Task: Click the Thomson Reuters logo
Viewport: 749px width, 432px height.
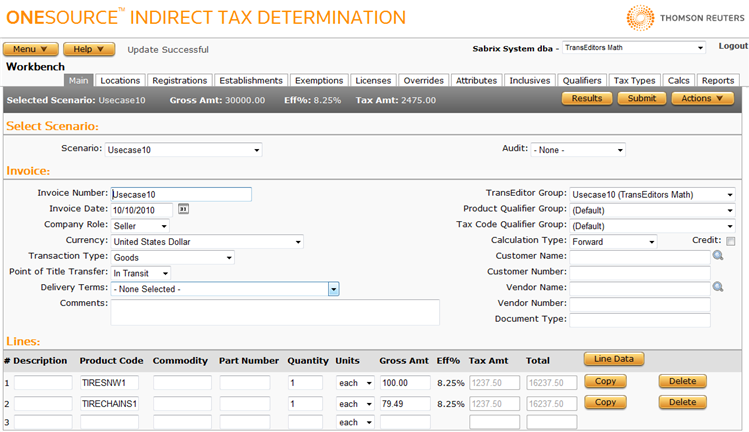Action: tap(685, 17)
